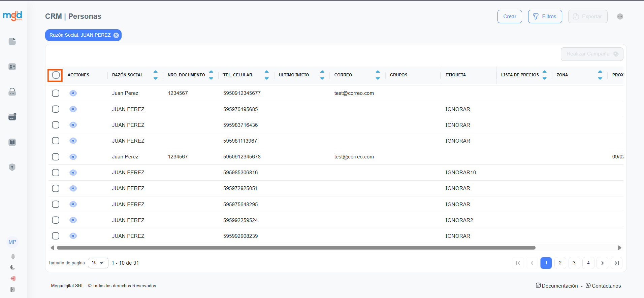This screenshot has width=644, height=298.
Task: Click the notifications bell icon
Action: [x=13, y=256]
